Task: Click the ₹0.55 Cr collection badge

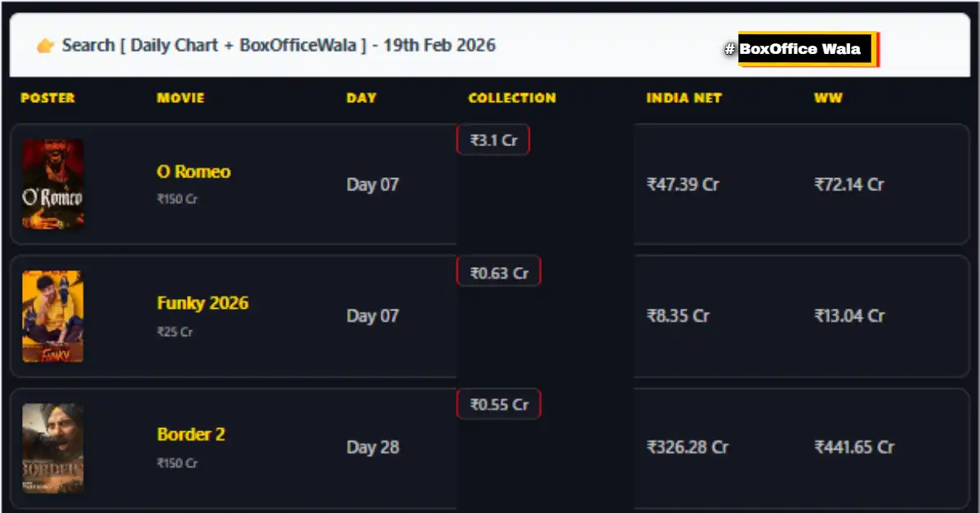Action: coord(498,403)
